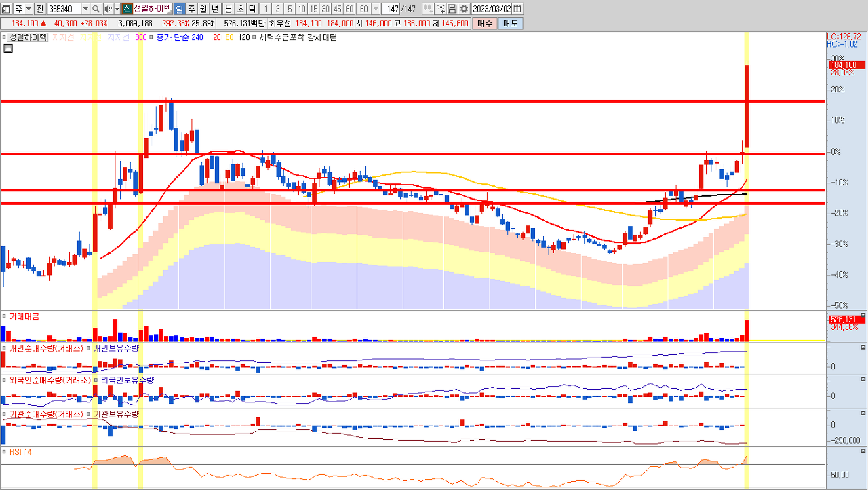Viewport: 868px width, 490px height.
Task: Click the add indicator line icon
Action: [441, 9]
